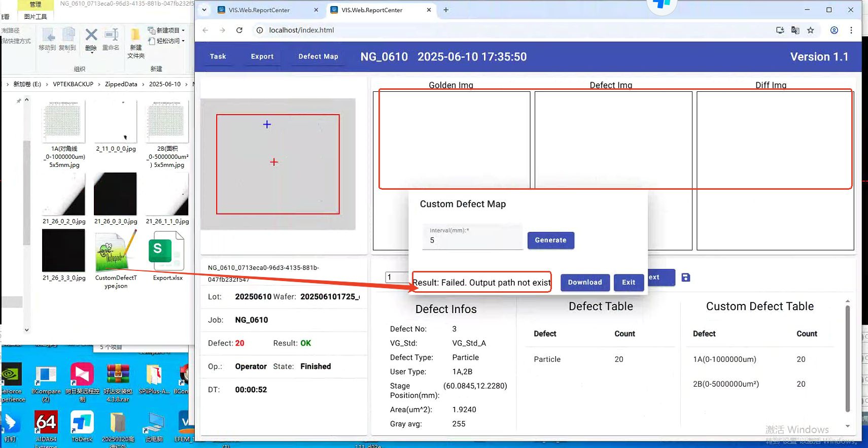Open the SPIiPlus desktop shortcut
Screen dimensions: 868x448
[154, 380]
